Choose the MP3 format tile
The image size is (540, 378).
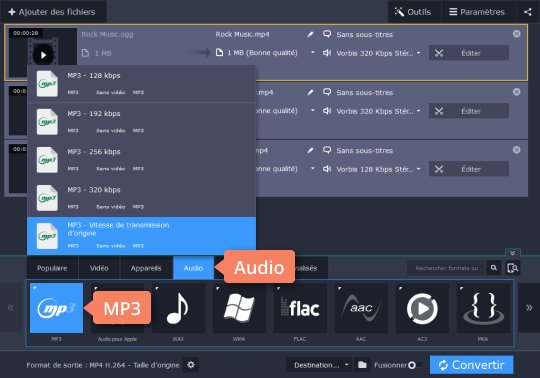(x=56, y=308)
